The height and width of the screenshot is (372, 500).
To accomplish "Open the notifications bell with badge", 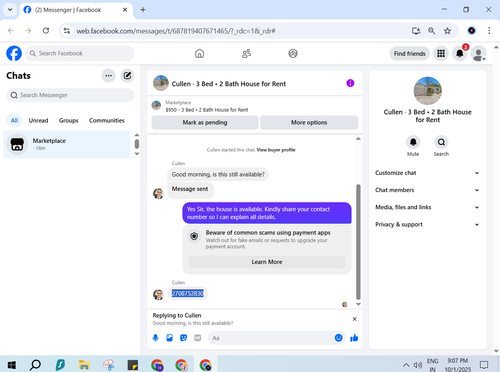I will pos(460,53).
